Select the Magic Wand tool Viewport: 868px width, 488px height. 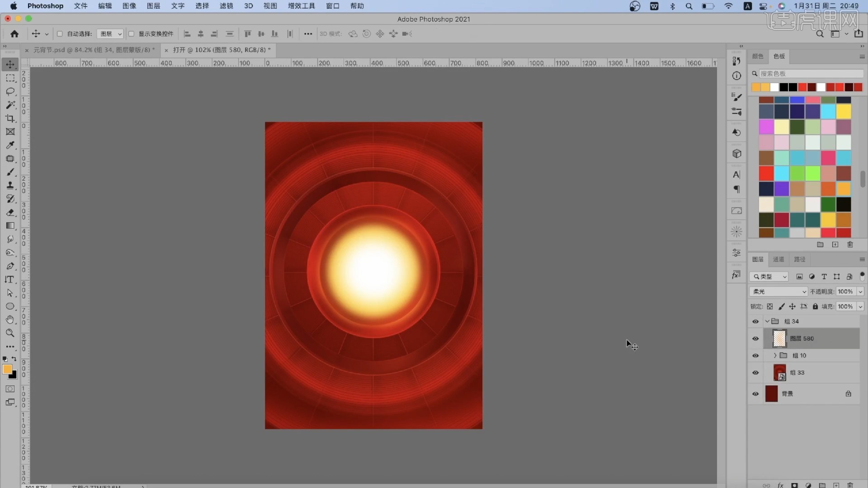(x=10, y=105)
